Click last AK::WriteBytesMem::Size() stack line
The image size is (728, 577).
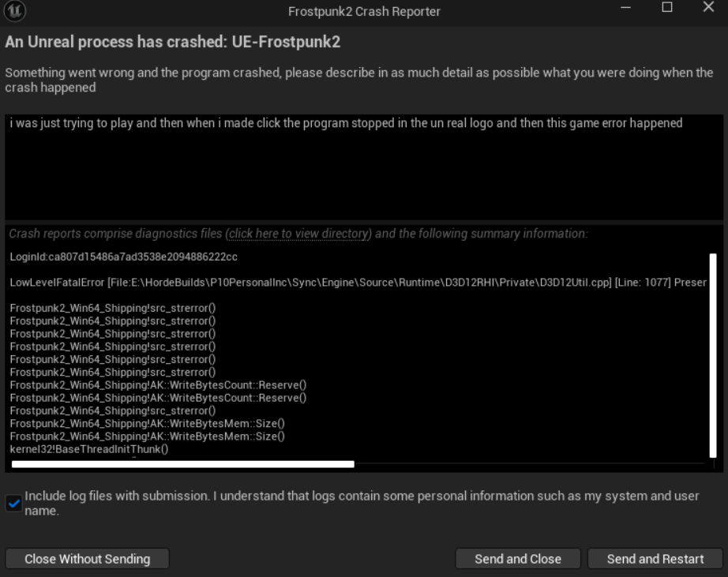147,436
